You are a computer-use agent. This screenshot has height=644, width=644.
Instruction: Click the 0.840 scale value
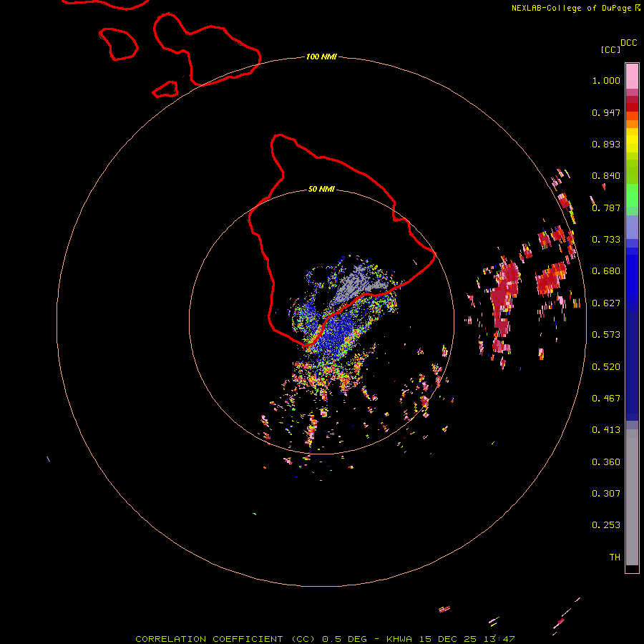tap(606, 176)
